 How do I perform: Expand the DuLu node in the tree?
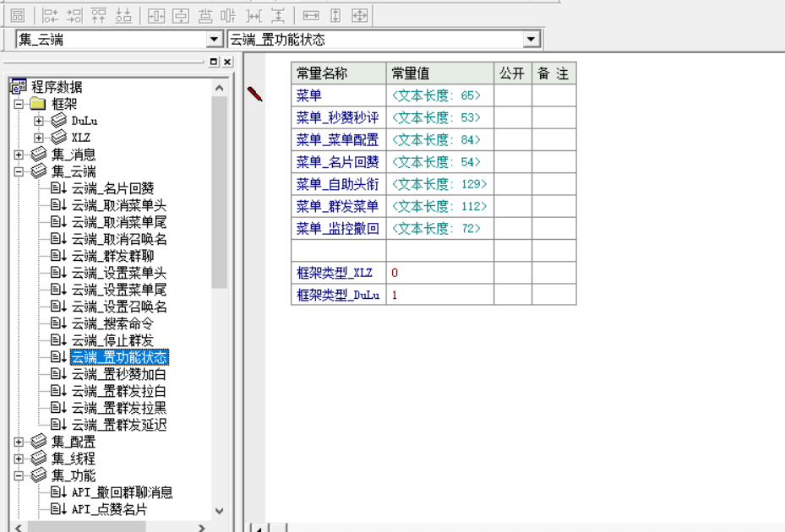click(38, 121)
